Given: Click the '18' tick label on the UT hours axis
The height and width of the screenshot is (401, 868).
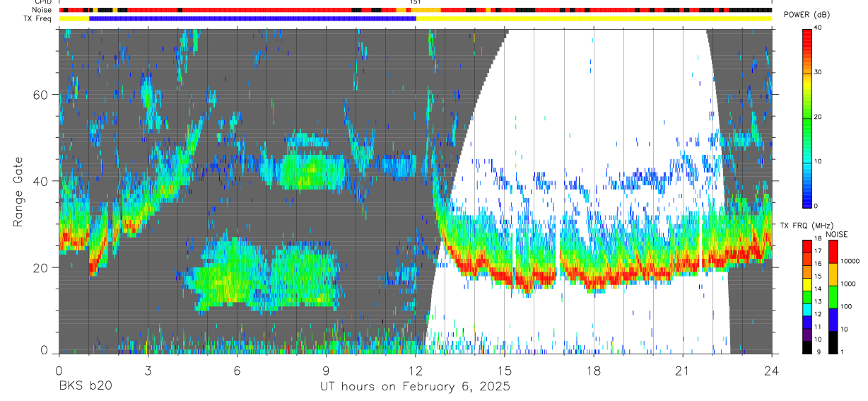Looking at the screenshot, I should click(593, 370).
